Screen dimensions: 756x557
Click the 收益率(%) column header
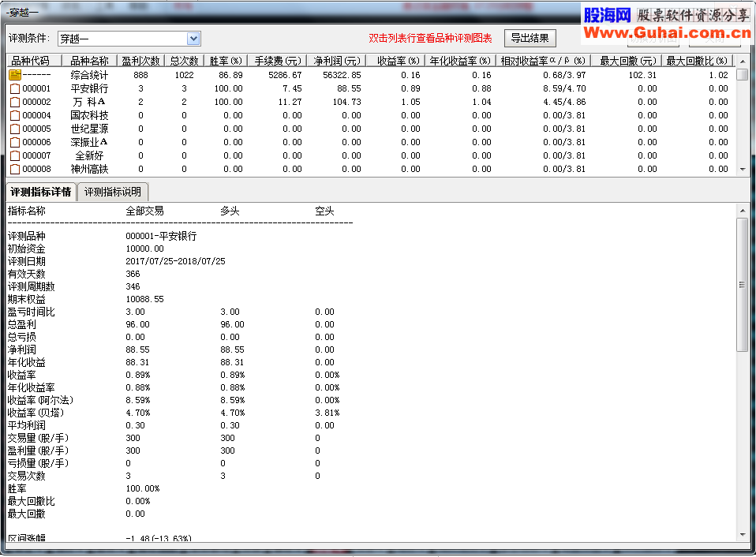click(x=396, y=61)
